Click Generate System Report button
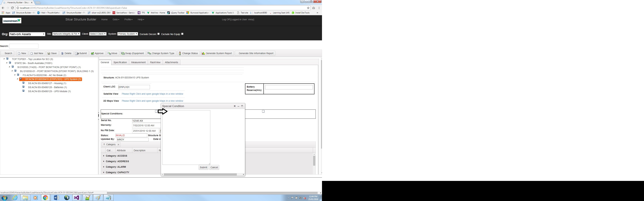The height and width of the screenshot is (201, 644). 217,53
